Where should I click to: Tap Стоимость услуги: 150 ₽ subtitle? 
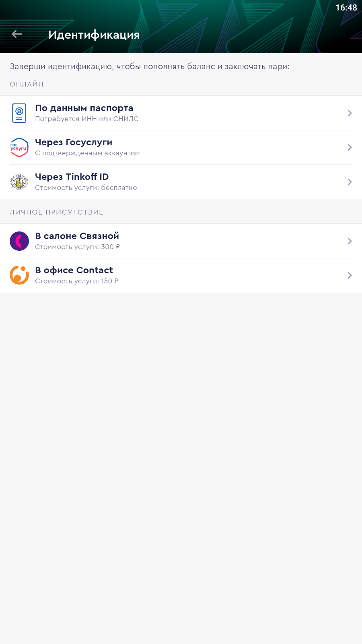77,281
